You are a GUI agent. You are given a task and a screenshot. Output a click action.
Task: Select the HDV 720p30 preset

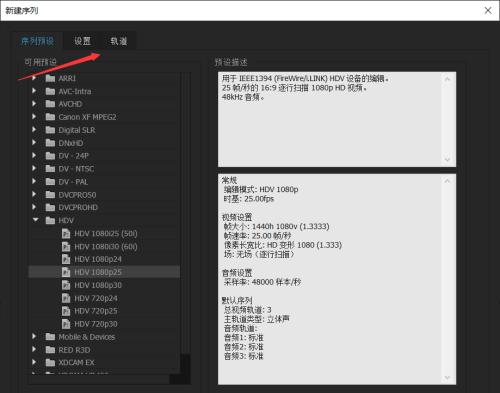pyautogui.click(x=96, y=324)
